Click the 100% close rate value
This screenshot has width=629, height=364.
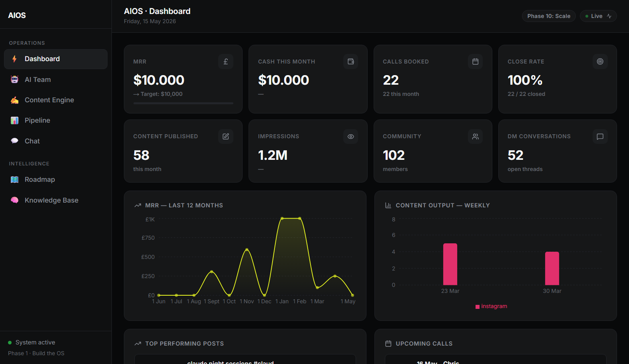[x=525, y=80]
